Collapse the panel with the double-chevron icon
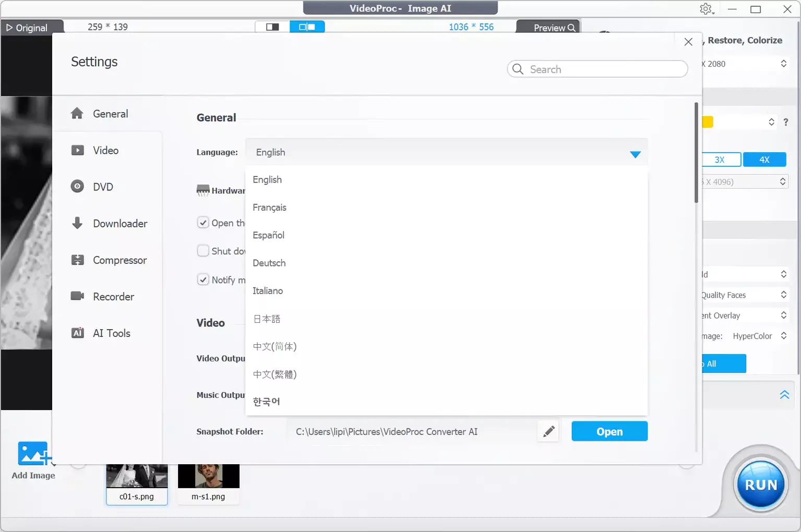Image resolution: width=801 pixels, height=532 pixels. (784, 395)
